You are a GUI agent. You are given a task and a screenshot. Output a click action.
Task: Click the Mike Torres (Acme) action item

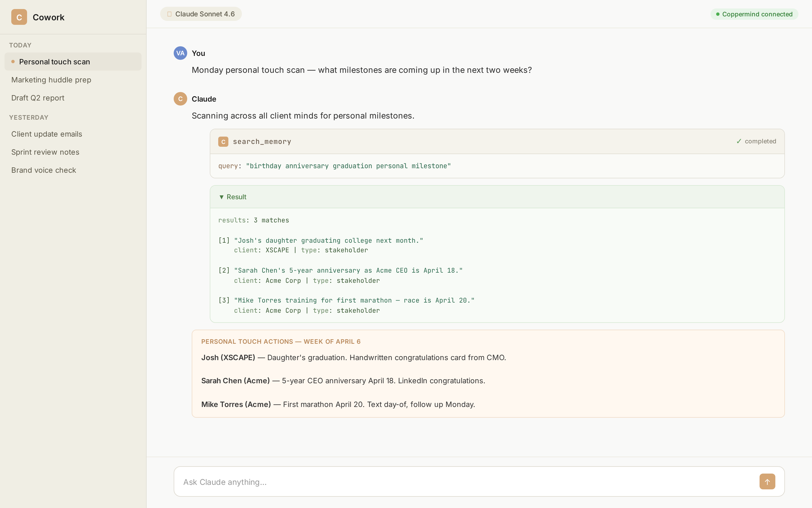(338, 404)
